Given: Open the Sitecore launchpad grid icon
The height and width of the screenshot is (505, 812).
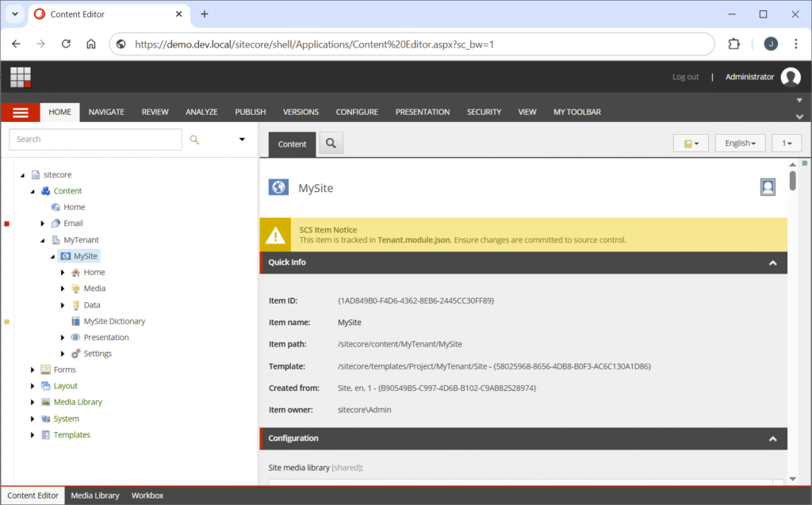Looking at the screenshot, I should coord(21,77).
